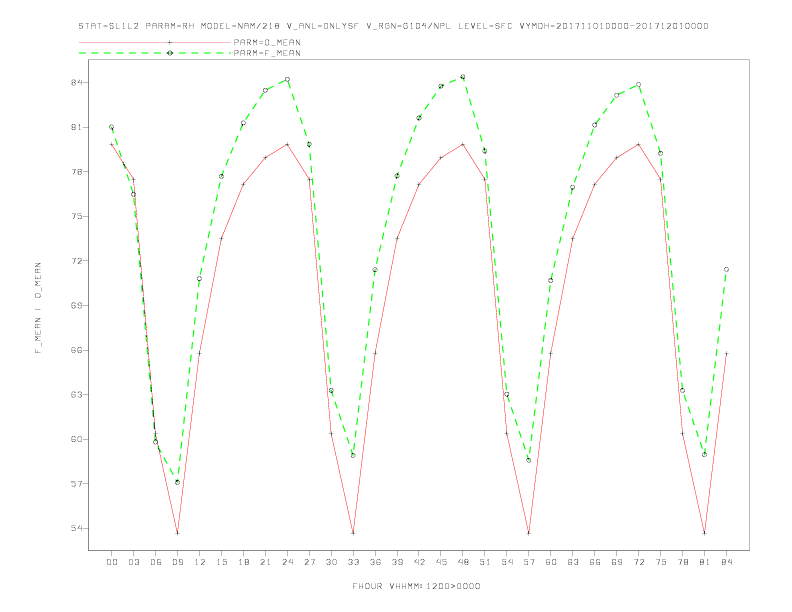Select the O_MEAN plus marker at hour 09
The image size is (792, 612).
coord(177,533)
